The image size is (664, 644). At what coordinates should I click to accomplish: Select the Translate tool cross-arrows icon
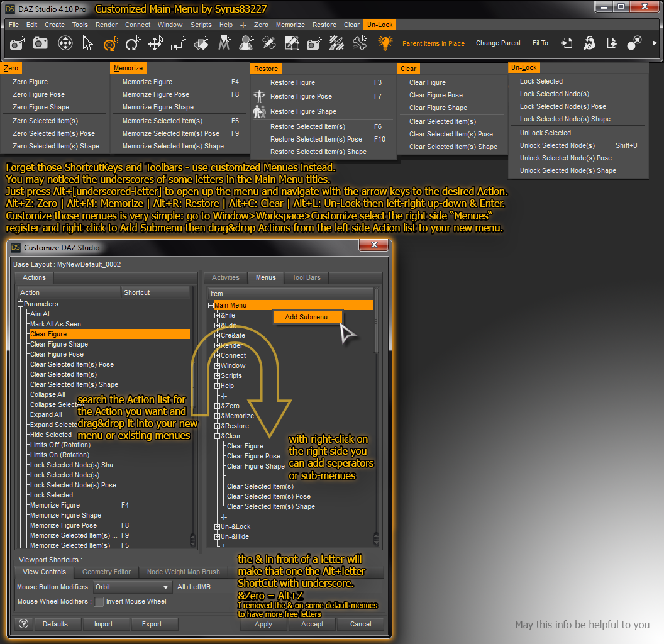pyautogui.click(x=155, y=43)
